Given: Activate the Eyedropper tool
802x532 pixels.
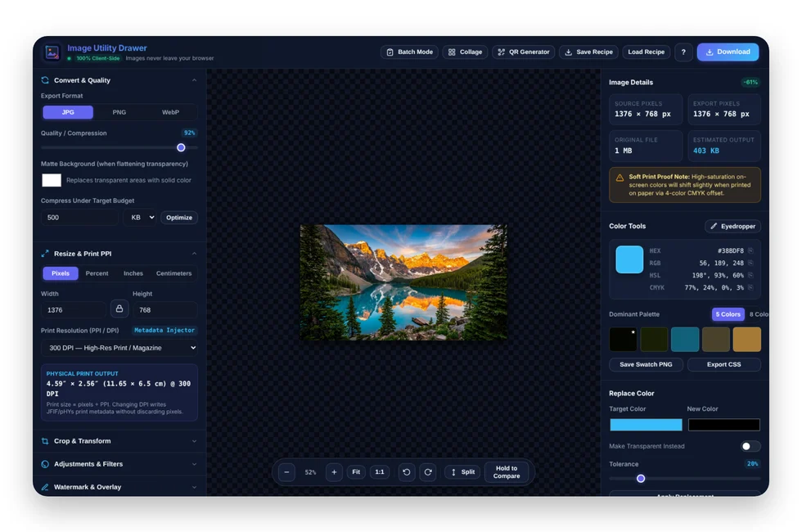Looking at the screenshot, I should 733,226.
